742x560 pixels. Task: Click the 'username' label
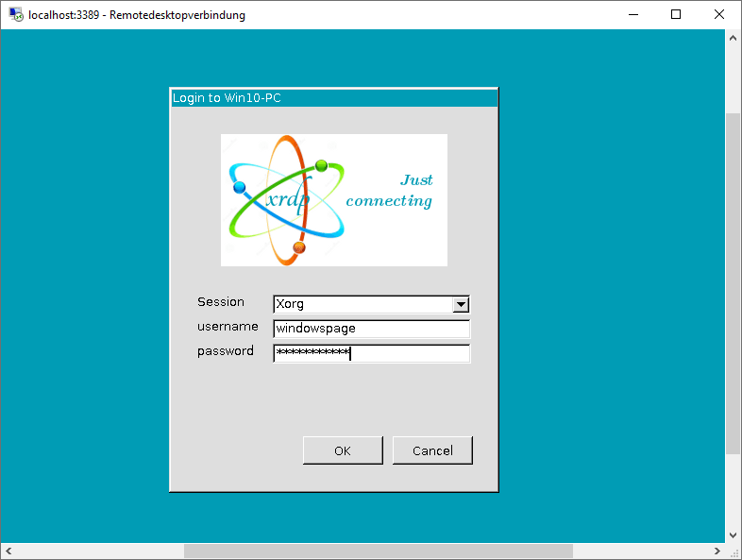228,327
